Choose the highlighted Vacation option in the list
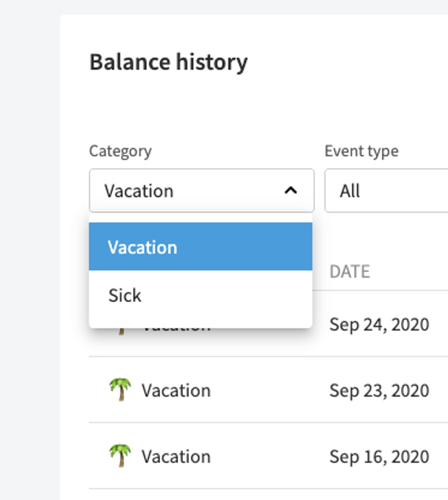Image resolution: width=448 pixels, height=500 pixels. click(x=201, y=247)
